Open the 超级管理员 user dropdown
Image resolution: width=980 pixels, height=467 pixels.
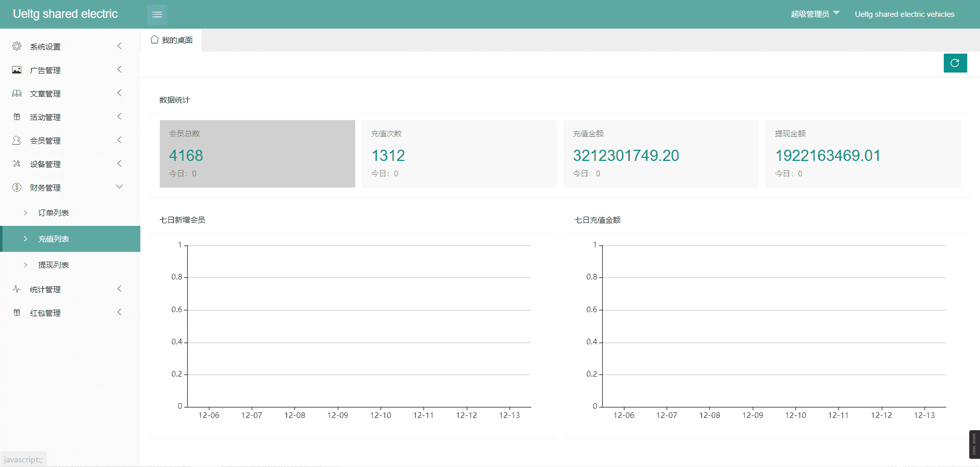click(x=815, y=14)
